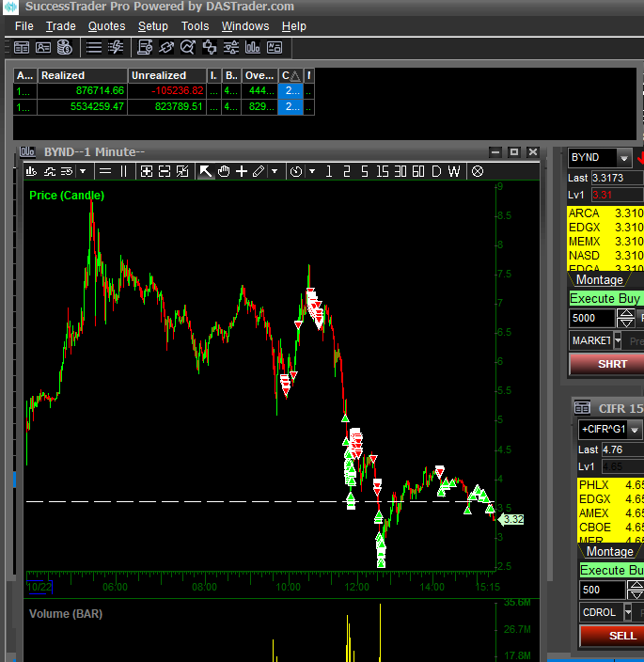Select the hand pan tool
The image size is (644, 662).
click(224, 171)
